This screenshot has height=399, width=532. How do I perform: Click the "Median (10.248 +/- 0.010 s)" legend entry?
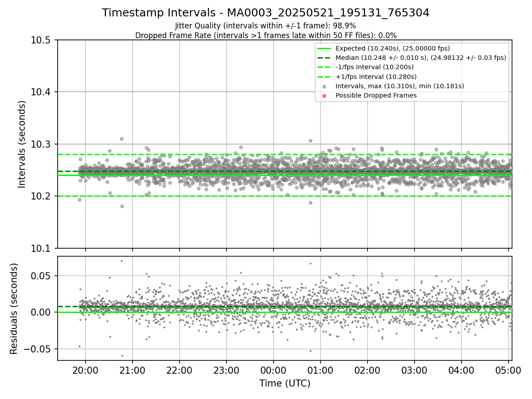(x=421, y=58)
